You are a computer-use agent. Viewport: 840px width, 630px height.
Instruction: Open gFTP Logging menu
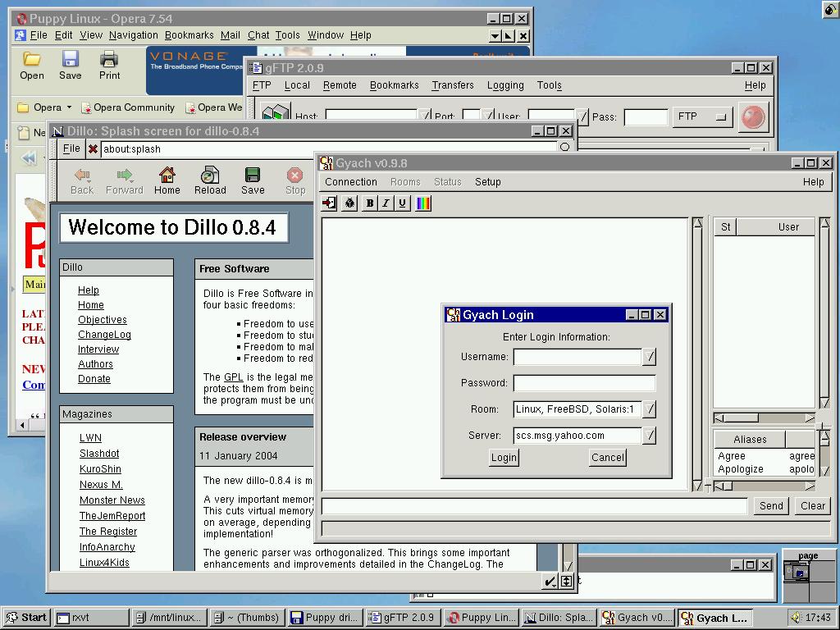(505, 85)
